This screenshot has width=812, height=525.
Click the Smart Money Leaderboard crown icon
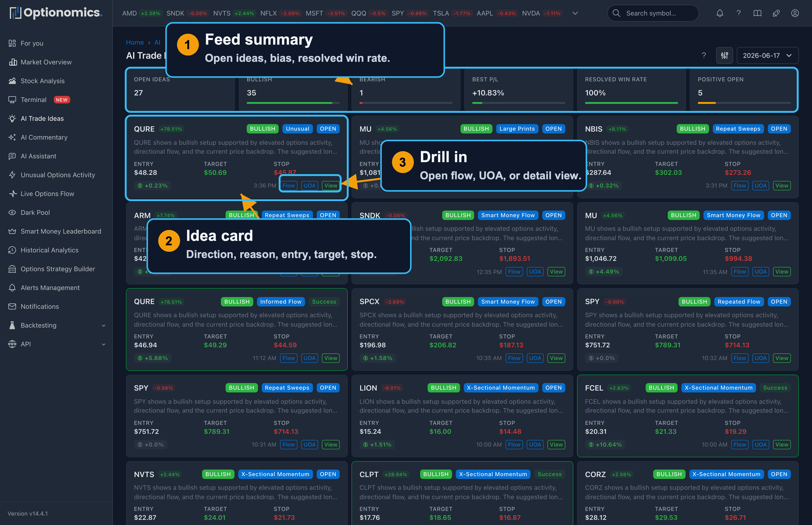[12, 231]
